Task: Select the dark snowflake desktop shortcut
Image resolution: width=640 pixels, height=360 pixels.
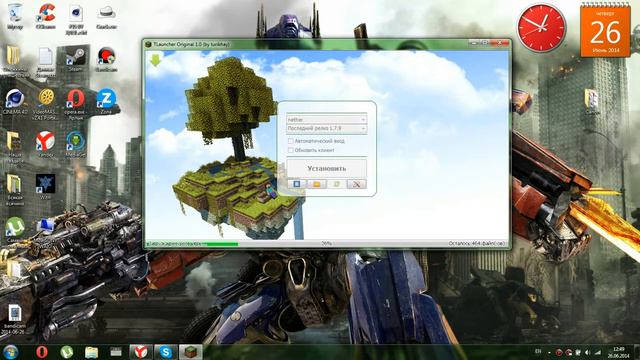Action: 45,187
